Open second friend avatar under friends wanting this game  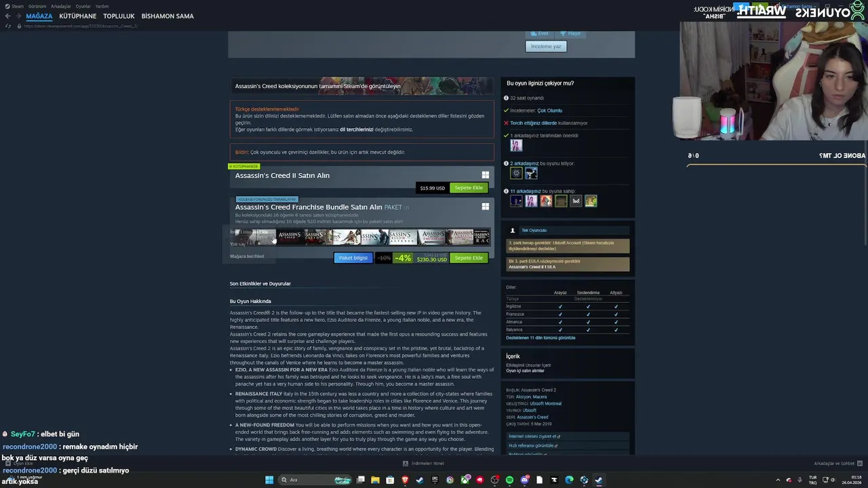click(x=531, y=174)
